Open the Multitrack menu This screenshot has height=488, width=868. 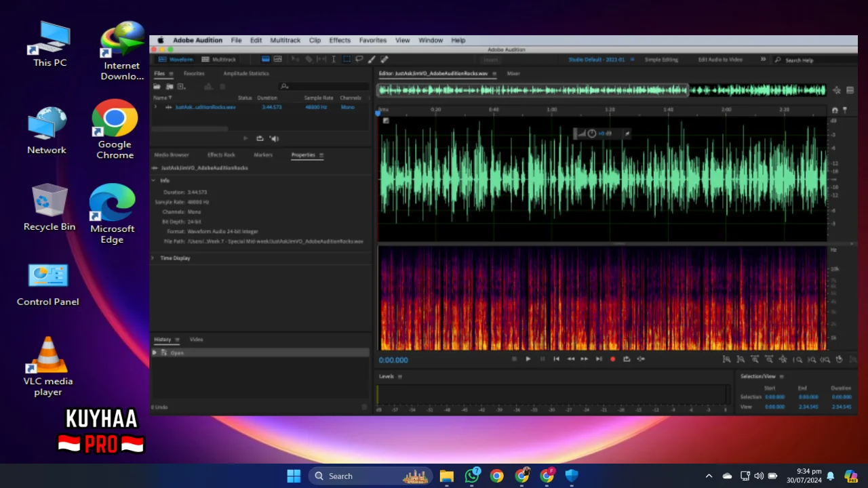pyautogui.click(x=285, y=40)
